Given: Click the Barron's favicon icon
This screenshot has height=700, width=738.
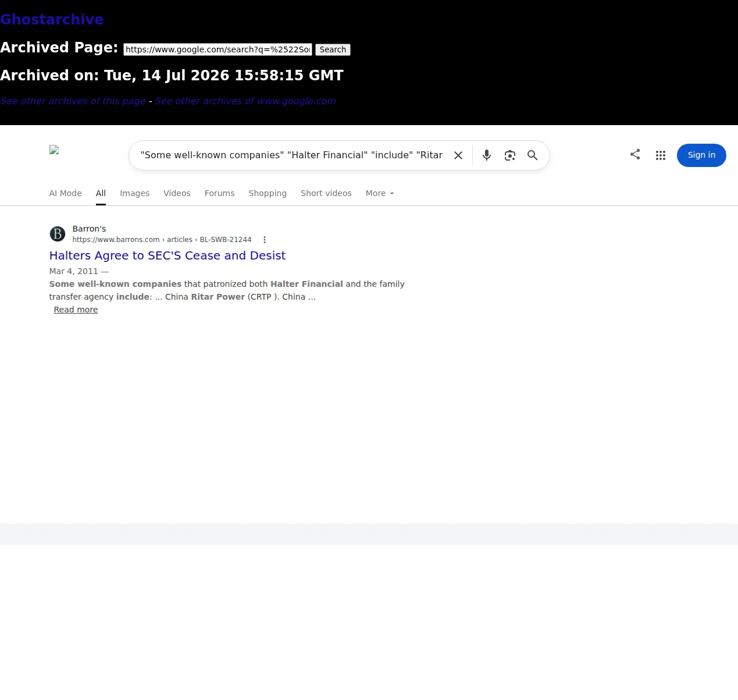Looking at the screenshot, I should (x=58, y=234).
